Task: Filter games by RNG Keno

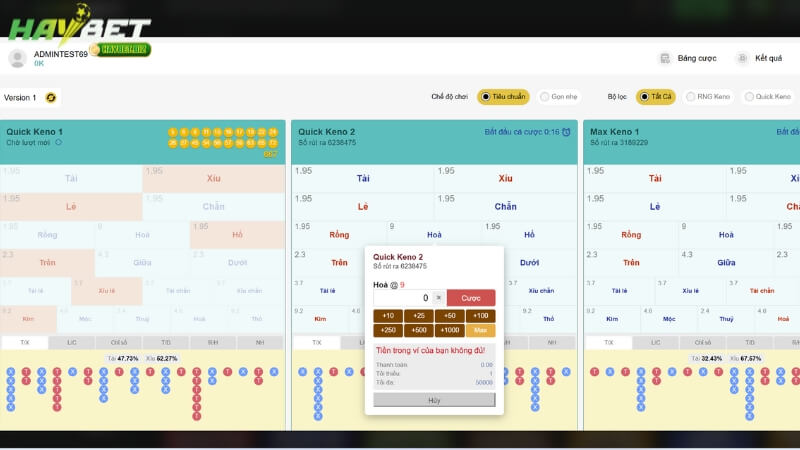Action: 708,97
